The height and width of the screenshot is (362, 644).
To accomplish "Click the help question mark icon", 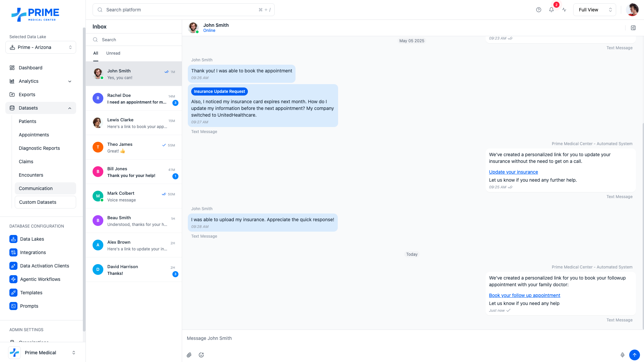I will tap(539, 10).
